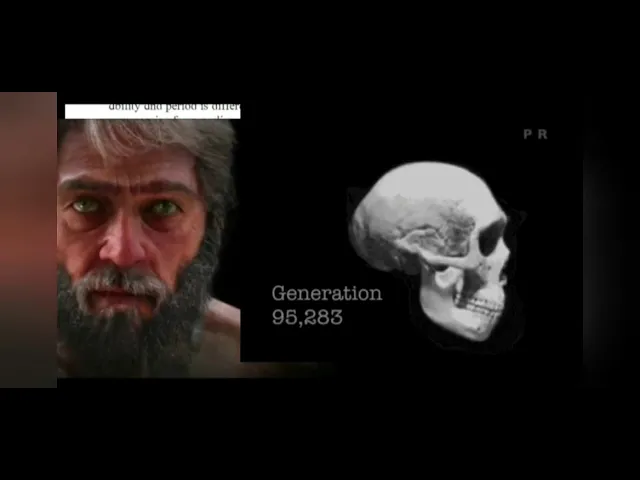This screenshot has height=480, width=640.
Task: Click the bearded man face image
Action: (x=149, y=248)
